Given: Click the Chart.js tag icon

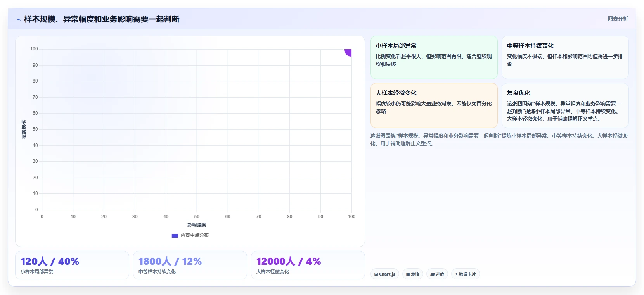Looking at the screenshot, I should (x=376, y=274).
